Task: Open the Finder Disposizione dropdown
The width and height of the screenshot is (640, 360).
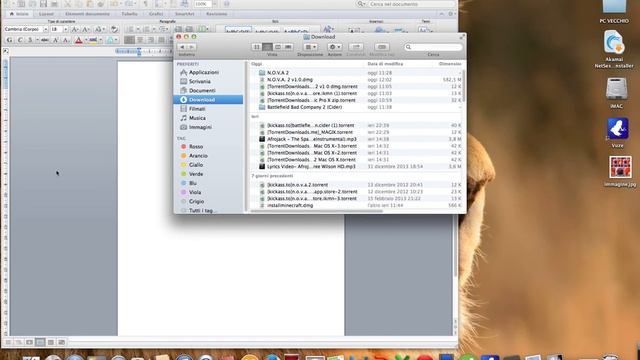Action: click(311, 47)
